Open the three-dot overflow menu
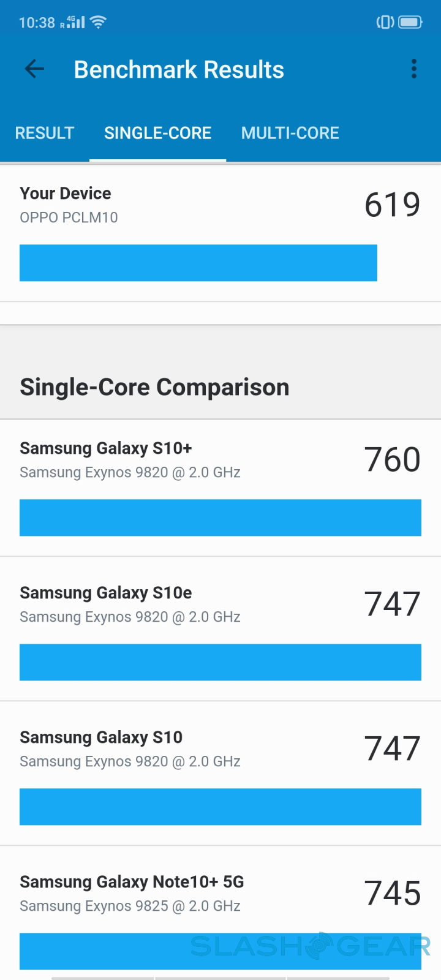This screenshot has height=980, width=441. coord(414,69)
